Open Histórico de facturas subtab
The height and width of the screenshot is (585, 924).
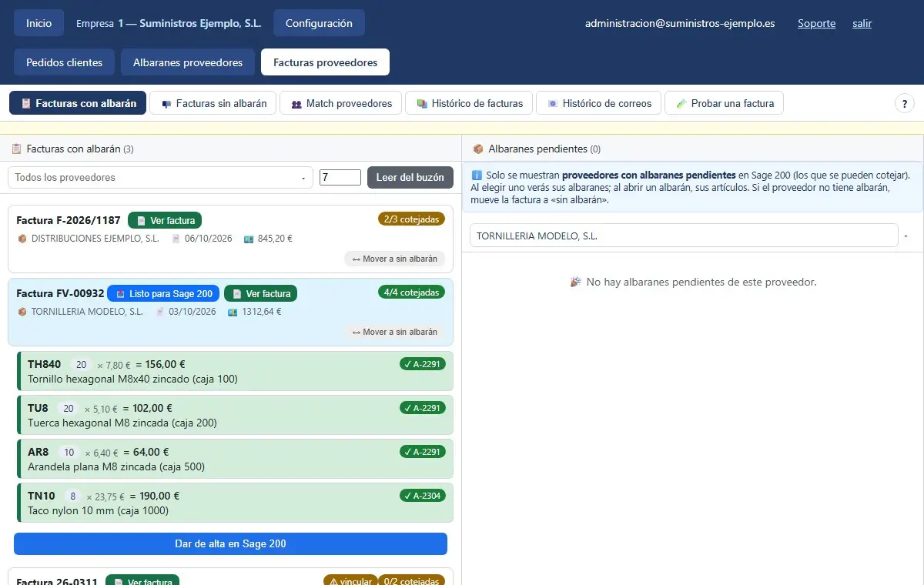pos(469,103)
